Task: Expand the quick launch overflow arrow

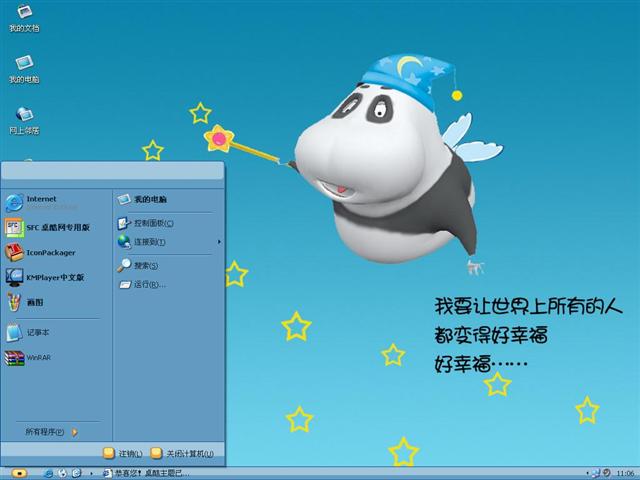Action: 91,473
